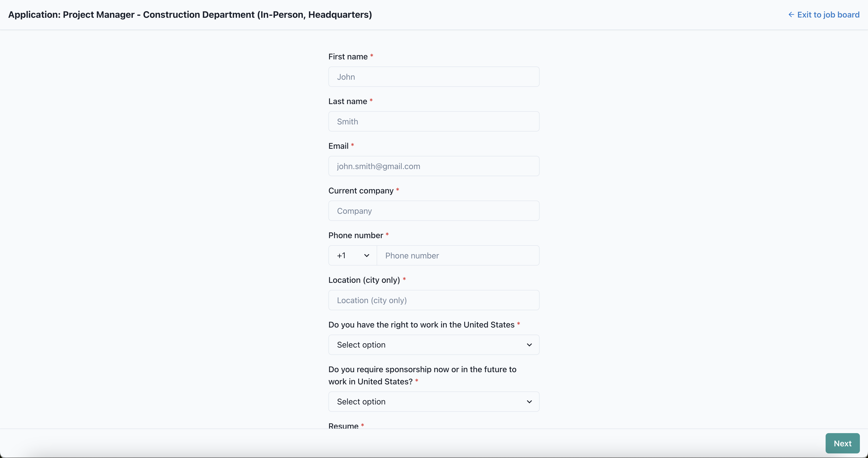Click the Location (city only) input box
The height and width of the screenshot is (458, 868).
[433, 300]
